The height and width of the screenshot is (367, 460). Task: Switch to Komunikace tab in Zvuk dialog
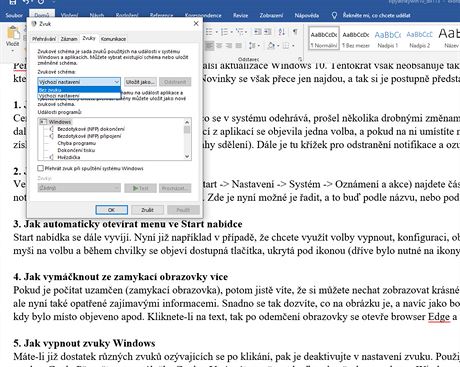pyautogui.click(x=113, y=39)
